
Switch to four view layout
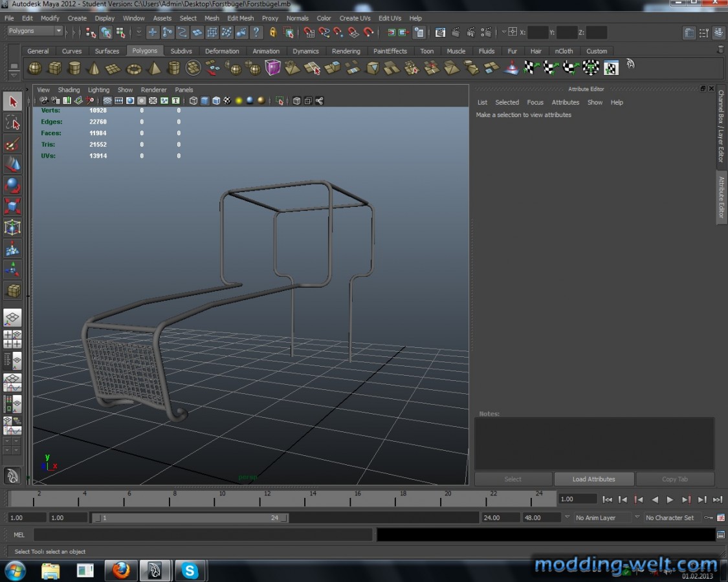point(12,339)
